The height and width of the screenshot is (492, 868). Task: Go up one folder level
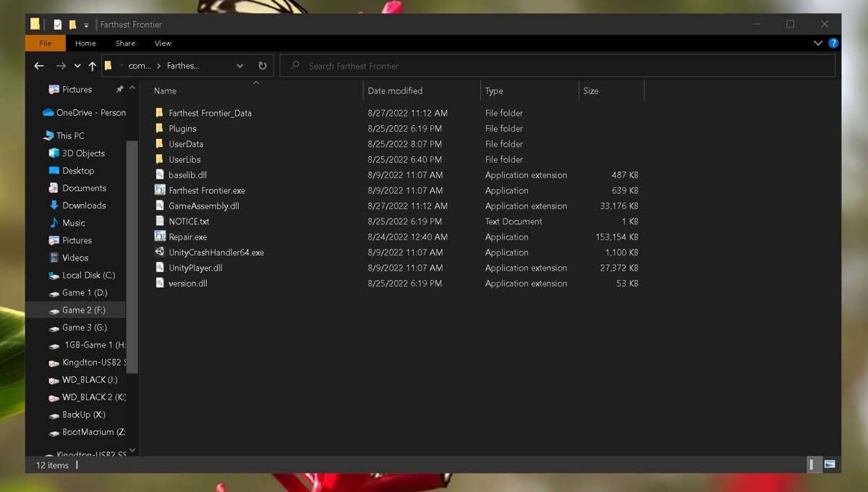tap(92, 66)
